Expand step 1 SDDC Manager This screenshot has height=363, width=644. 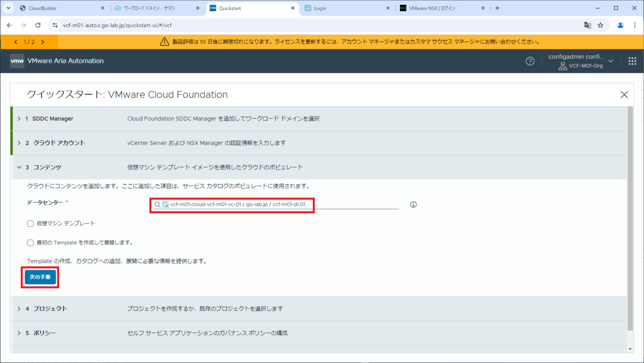coord(19,118)
